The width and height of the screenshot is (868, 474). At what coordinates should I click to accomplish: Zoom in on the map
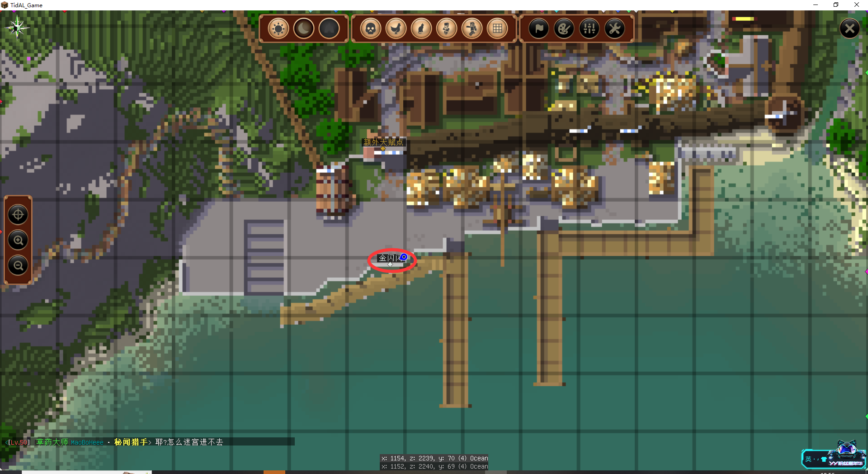tap(18, 240)
